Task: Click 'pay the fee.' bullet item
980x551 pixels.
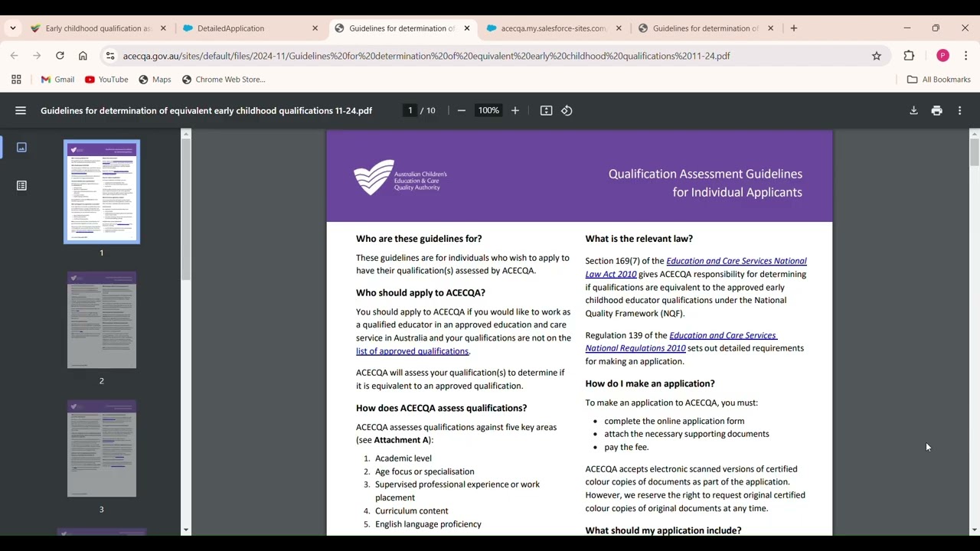Action: [x=626, y=448]
